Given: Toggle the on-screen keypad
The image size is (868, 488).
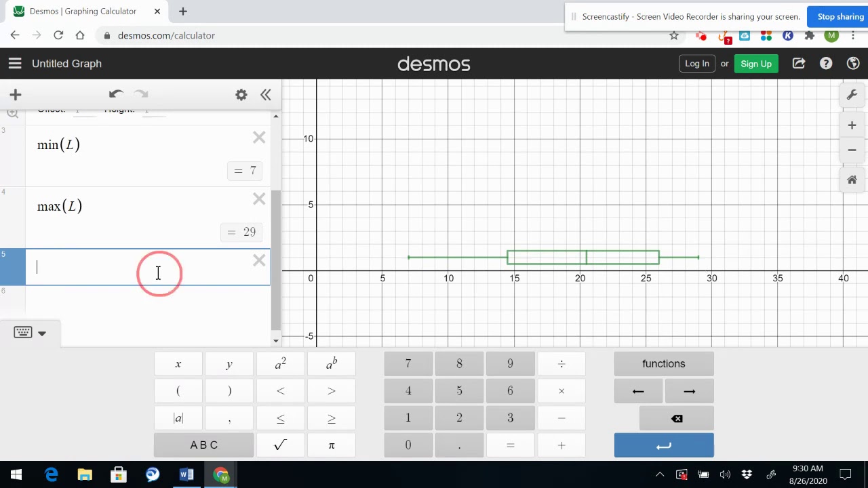Looking at the screenshot, I should [23, 332].
